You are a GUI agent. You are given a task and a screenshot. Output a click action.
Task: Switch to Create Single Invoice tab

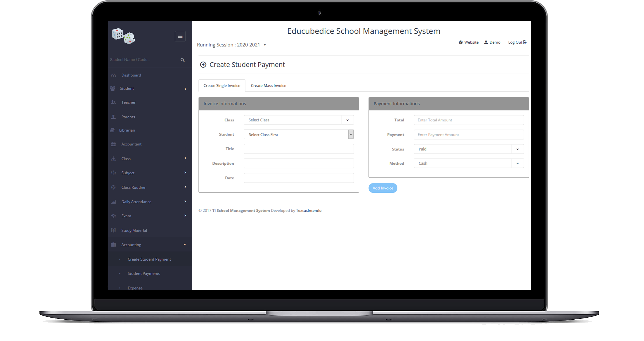coord(222,86)
